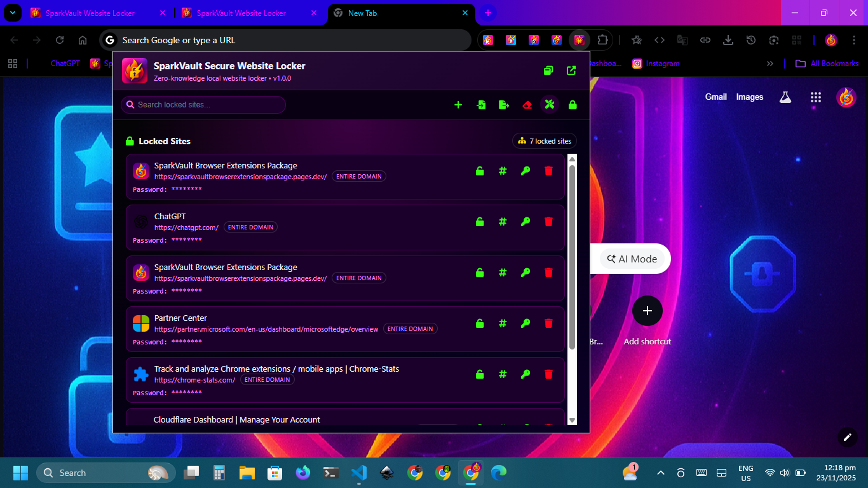Screen dimensions: 868x488
Task: Click the locked sites list scrollbar down arrow
Action: click(572, 420)
